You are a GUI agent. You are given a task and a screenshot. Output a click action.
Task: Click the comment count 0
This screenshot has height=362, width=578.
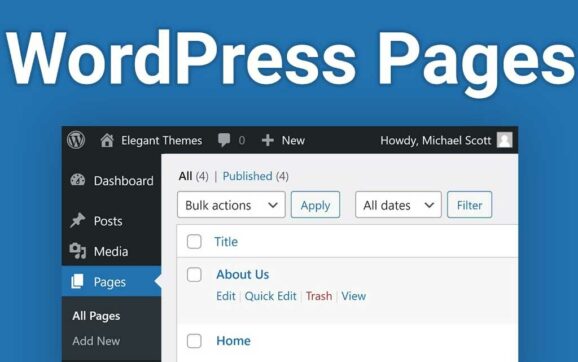point(241,140)
